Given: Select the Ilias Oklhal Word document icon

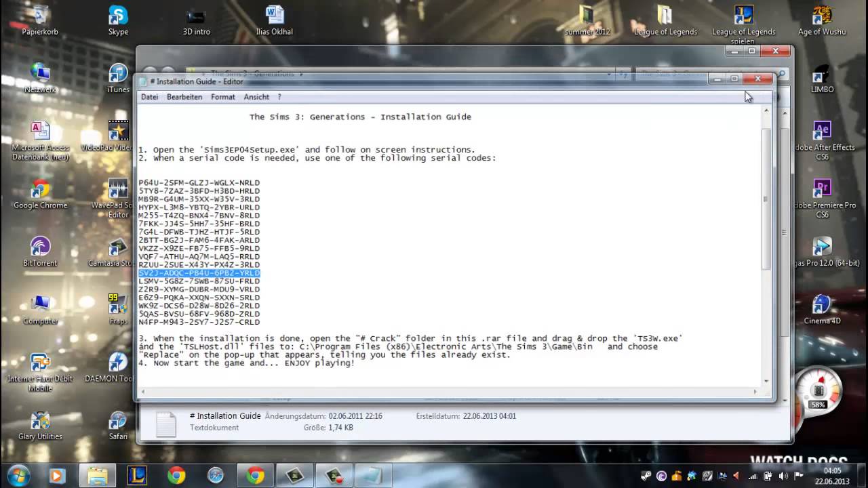Looking at the screenshot, I should pyautogui.click(x=275, y=20).
